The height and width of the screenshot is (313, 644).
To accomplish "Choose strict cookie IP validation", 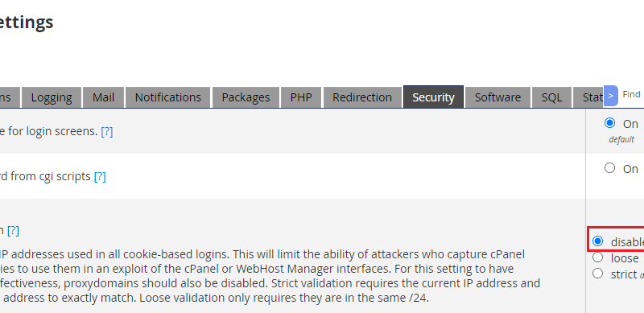I will tap(597, 273).
